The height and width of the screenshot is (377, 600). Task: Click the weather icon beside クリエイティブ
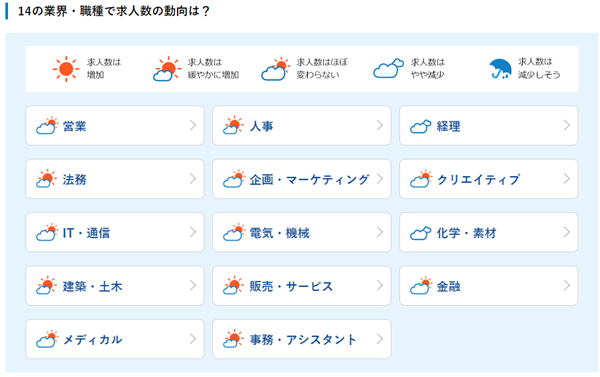(x=421, y=179)
